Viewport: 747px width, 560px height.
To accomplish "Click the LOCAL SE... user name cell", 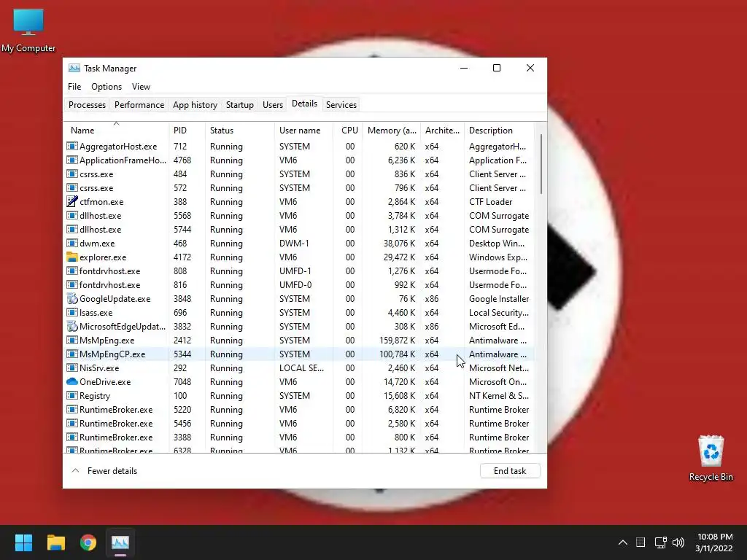I will click(301, 367).
